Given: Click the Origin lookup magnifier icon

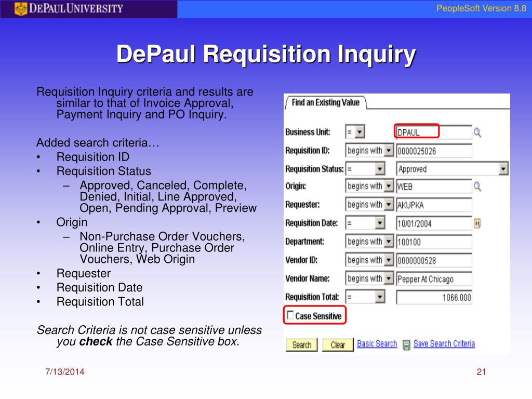Looking at the screenshot, I should coord(477,187).
